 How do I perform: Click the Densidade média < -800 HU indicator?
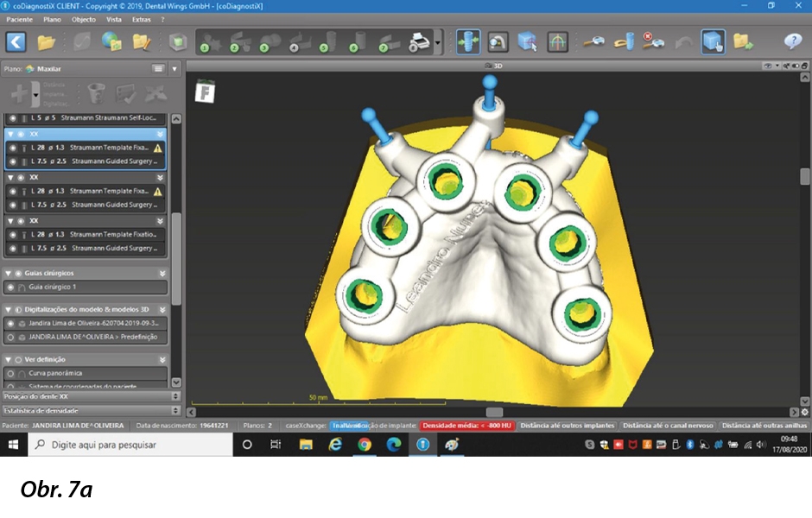point(466,426)
